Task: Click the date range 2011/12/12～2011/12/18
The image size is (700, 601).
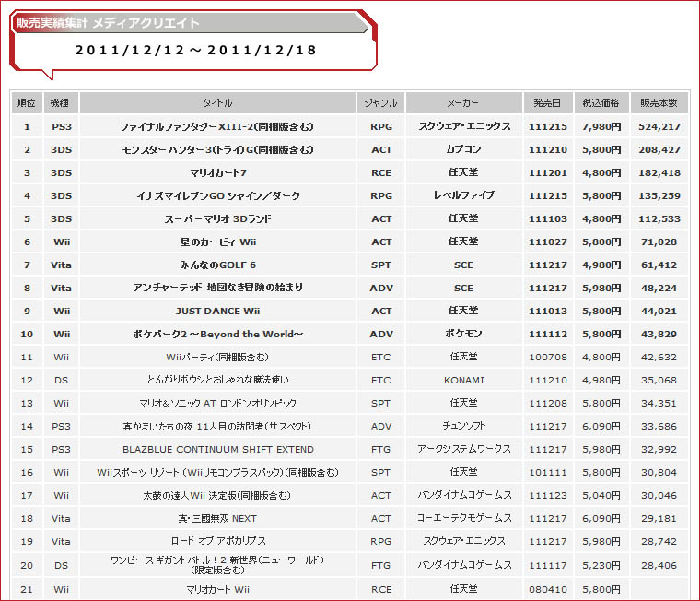Action: pos(195,50)
